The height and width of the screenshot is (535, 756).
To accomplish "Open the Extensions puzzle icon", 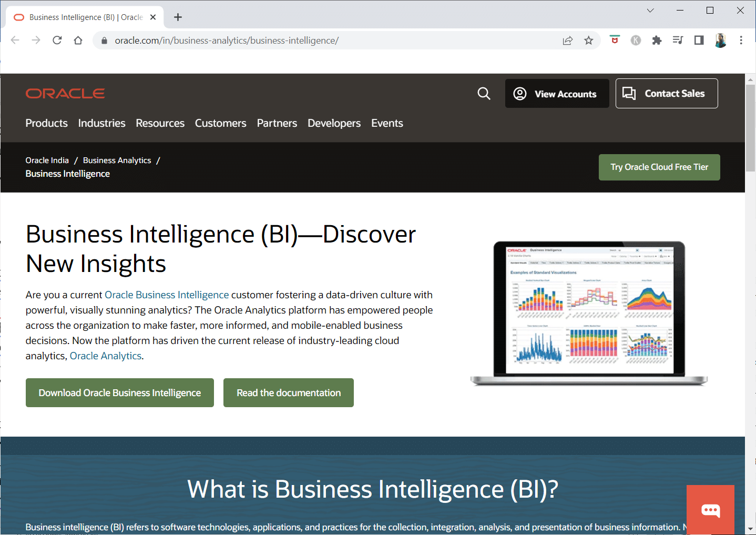I will 657,41.
